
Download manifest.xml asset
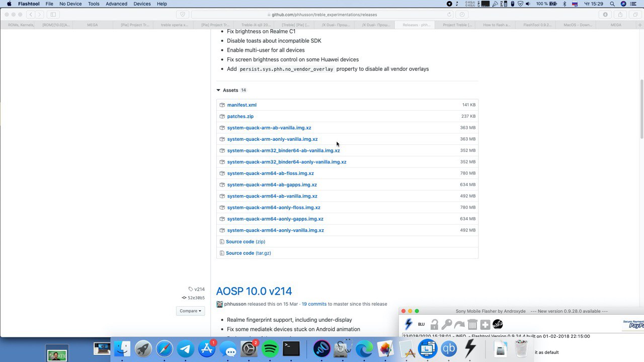pyautogui.click(x=242, y=105)
